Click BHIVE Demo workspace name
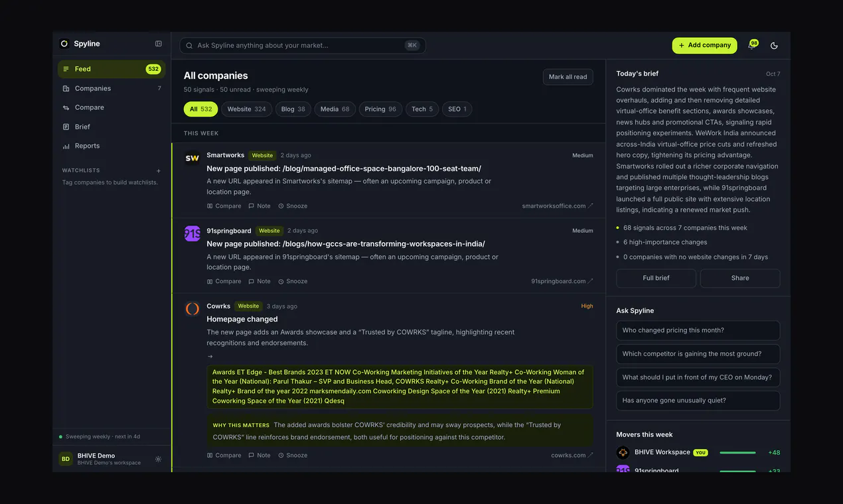 coord(96,456)
